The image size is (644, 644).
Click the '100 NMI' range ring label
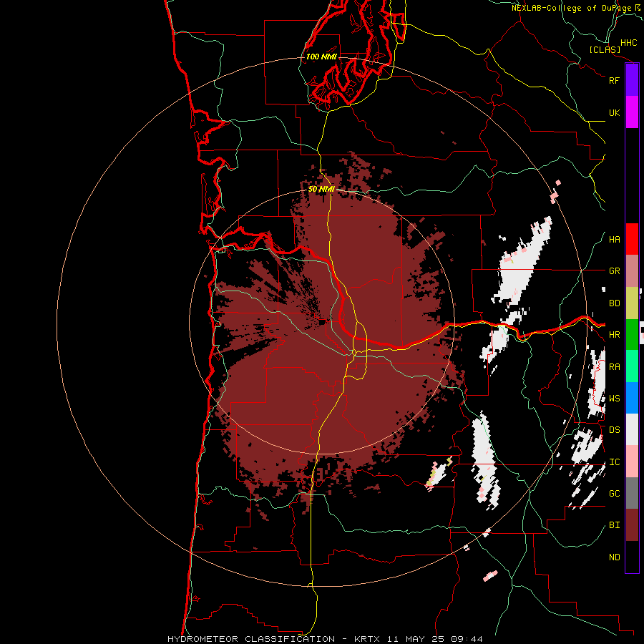point(321,57)
